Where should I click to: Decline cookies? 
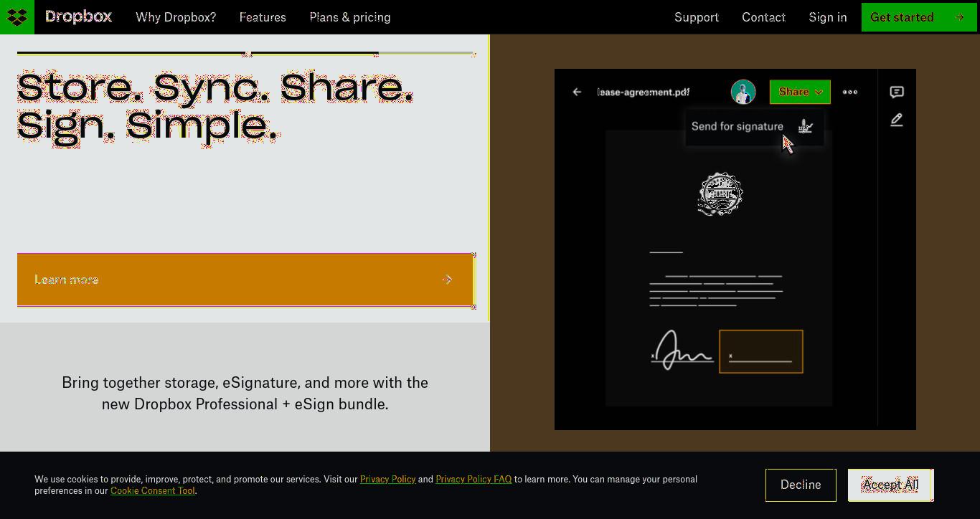(801, 485)
